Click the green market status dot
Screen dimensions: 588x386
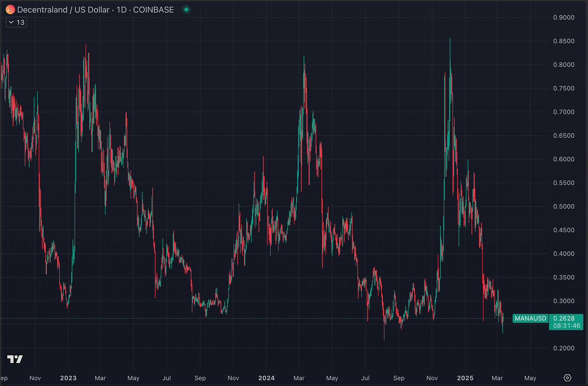(186, 10)
